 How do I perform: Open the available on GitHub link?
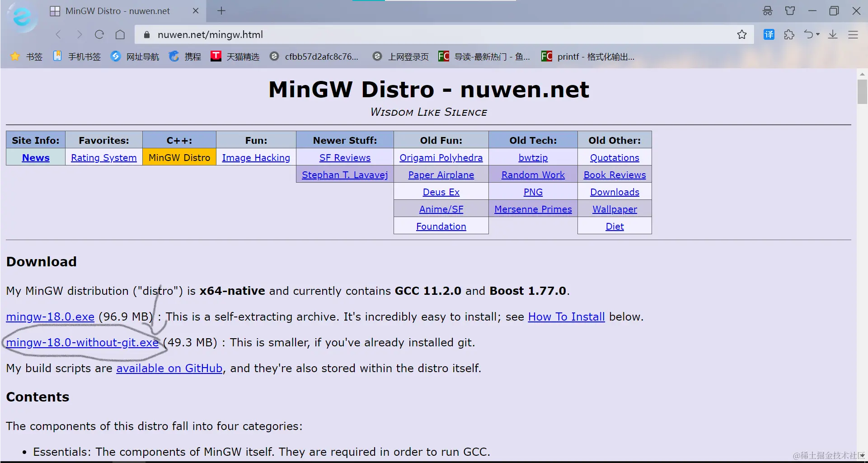click(169, 369)
